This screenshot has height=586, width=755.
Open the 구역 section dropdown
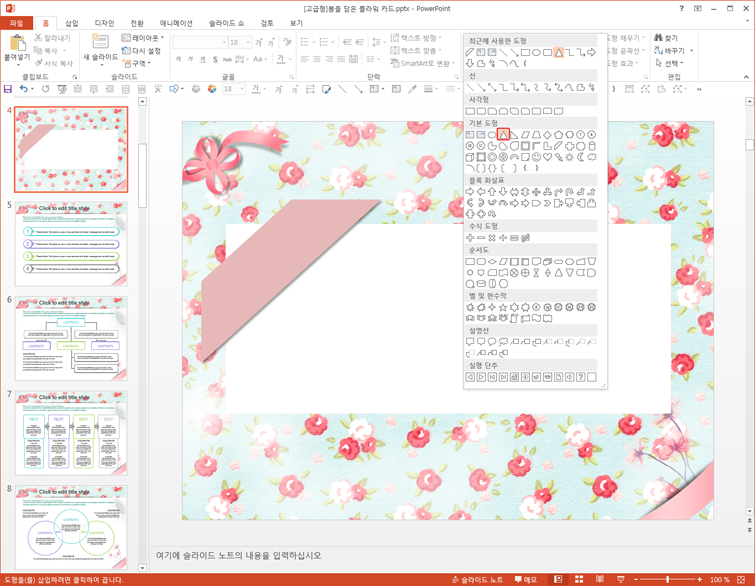[136, 63]
